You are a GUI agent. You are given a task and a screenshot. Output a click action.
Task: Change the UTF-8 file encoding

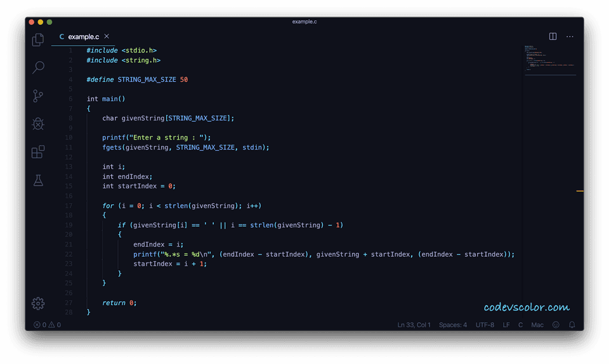click(485, 325)
